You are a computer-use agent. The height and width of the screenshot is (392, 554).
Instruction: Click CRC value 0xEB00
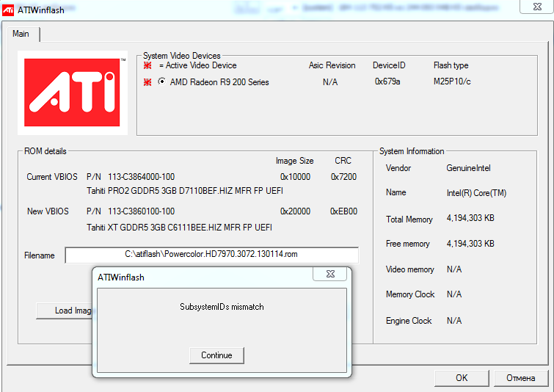[x=343, y=211]
